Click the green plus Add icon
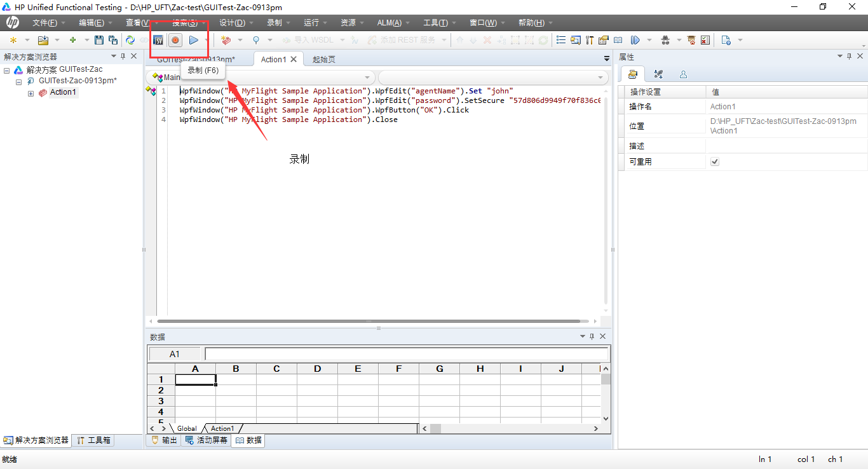Image resolution: width=868 pixels, height=469 pixels. point(73,40)
